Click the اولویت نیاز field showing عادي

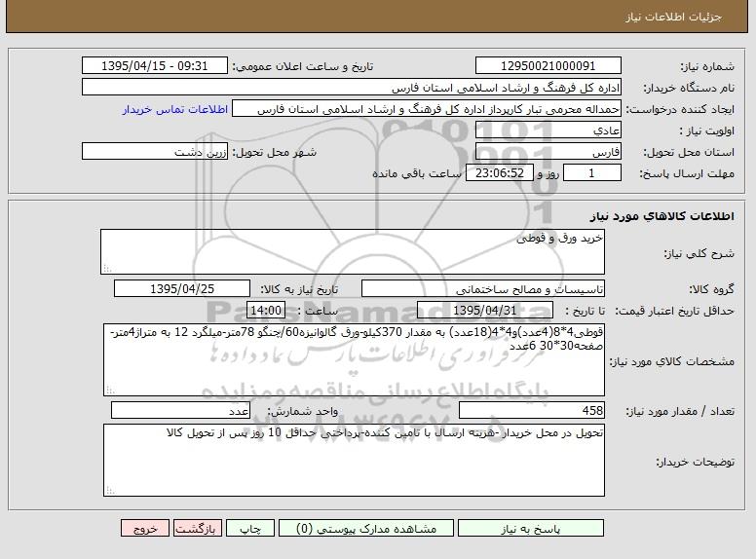tap(548, 130)
